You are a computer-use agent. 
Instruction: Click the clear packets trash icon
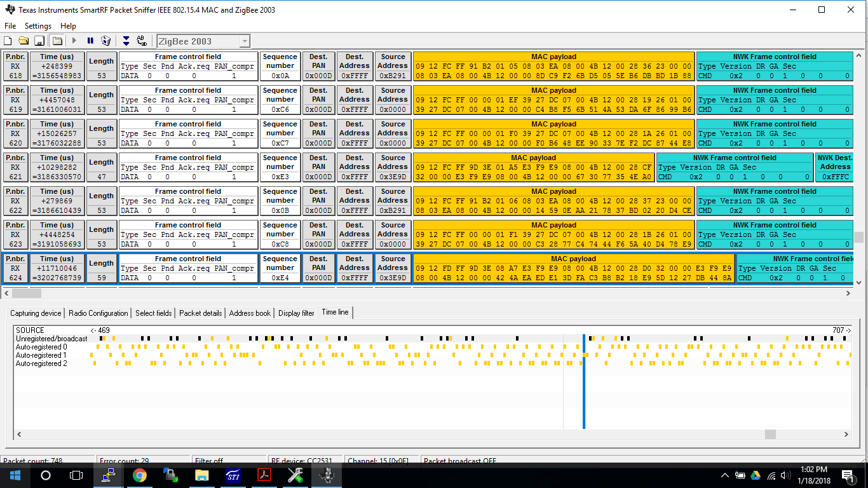point(106,41)
